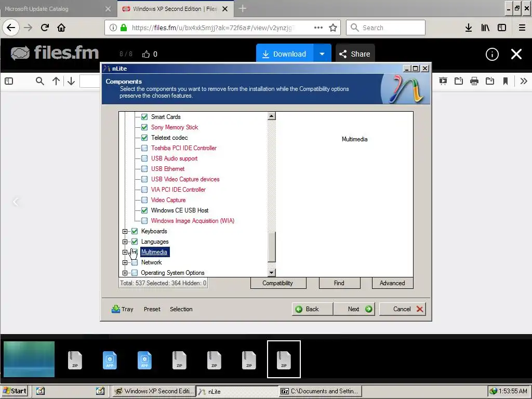Download document icon in viewer toolbar
532x399 pixels.
tap(489, 81)
